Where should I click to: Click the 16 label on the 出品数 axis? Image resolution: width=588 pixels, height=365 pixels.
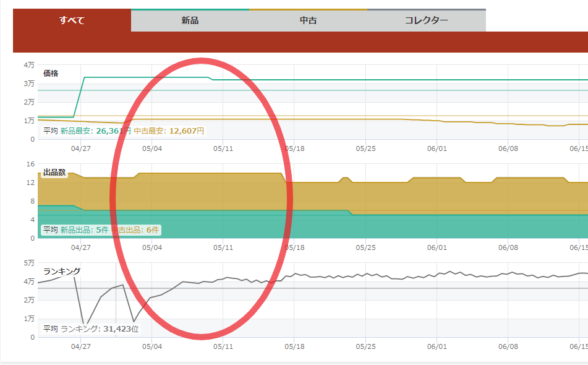tap(30, 164)
